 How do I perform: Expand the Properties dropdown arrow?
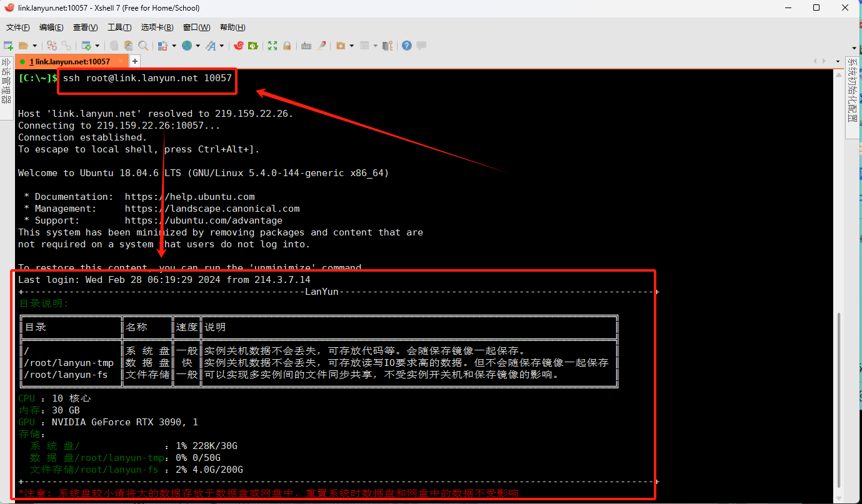tap(97, 46)
